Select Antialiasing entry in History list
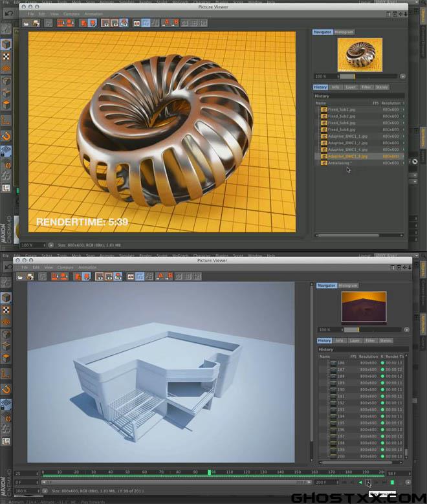The image size is (427, 504). tap(360, 163)
